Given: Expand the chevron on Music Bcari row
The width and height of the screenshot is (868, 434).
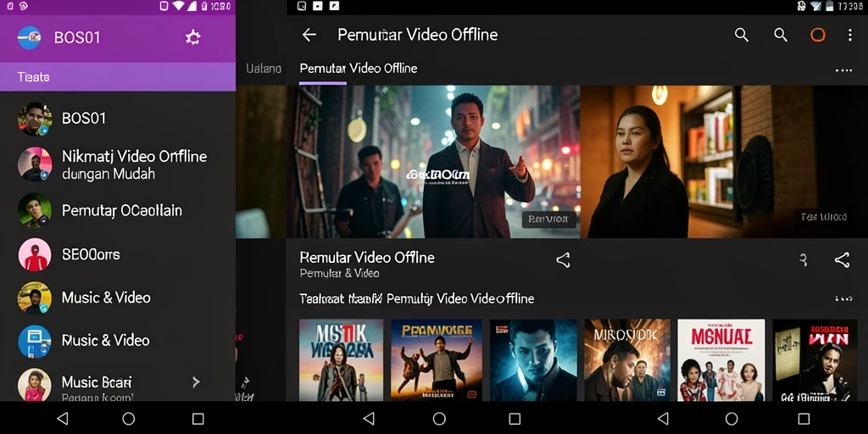Looking at the screenshot, I should [x=196, y=381].
